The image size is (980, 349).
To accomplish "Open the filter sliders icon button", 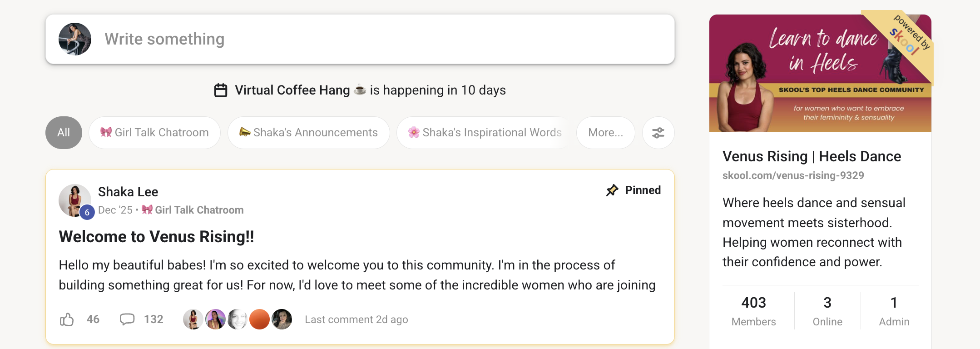I will pyautogui.click(x=658, y=133).
